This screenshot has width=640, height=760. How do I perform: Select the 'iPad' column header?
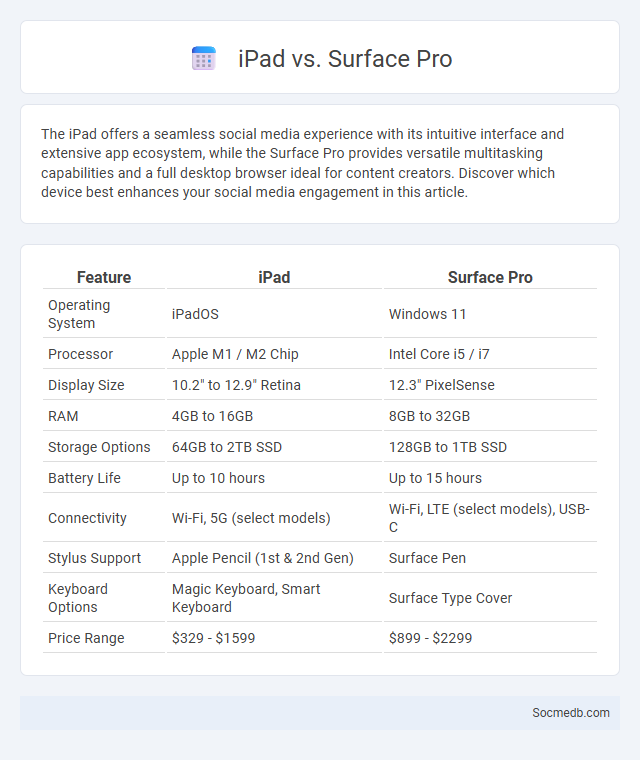tap(274, 277)
